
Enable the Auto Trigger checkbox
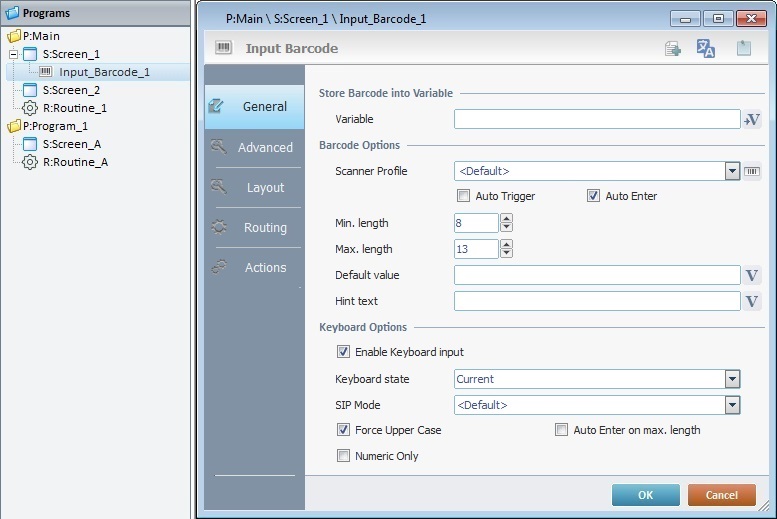pyautogui.click(x=463, y=196)
